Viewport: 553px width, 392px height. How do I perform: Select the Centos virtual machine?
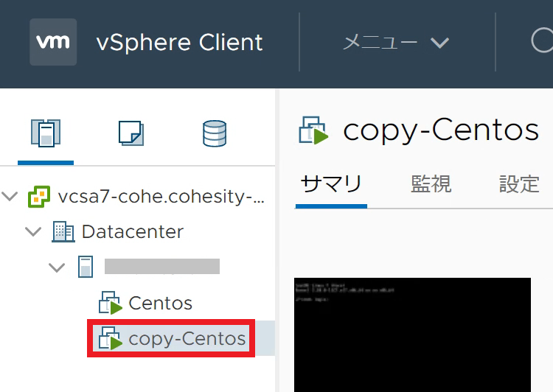(161, 303)
